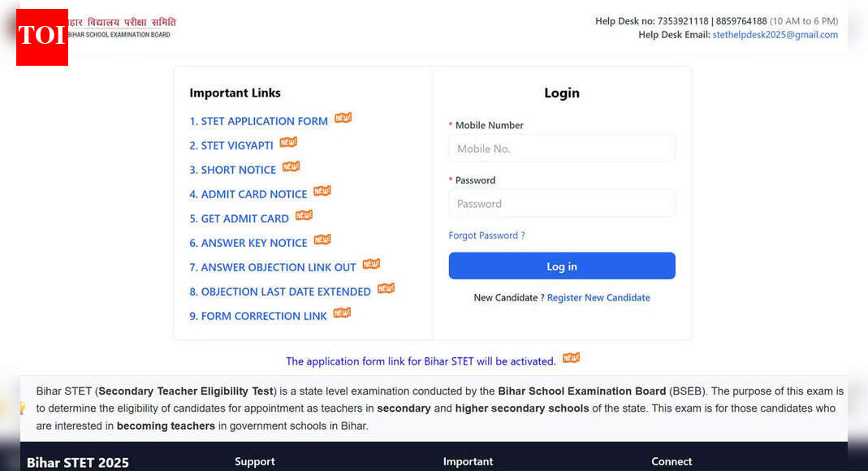Email the help desk via stethelpdesk2025 link
The image size is (868, 471).
click(x=775, y=34)
